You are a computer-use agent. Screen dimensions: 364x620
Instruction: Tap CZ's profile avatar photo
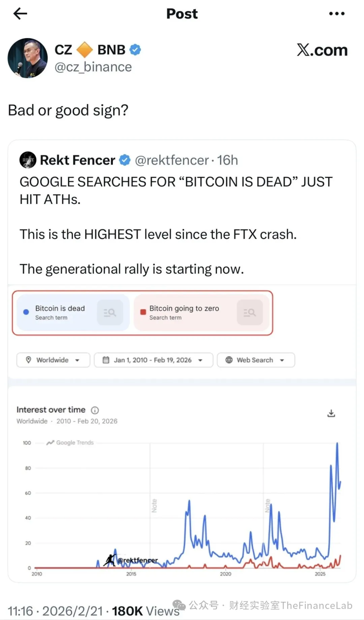[28, 58]
